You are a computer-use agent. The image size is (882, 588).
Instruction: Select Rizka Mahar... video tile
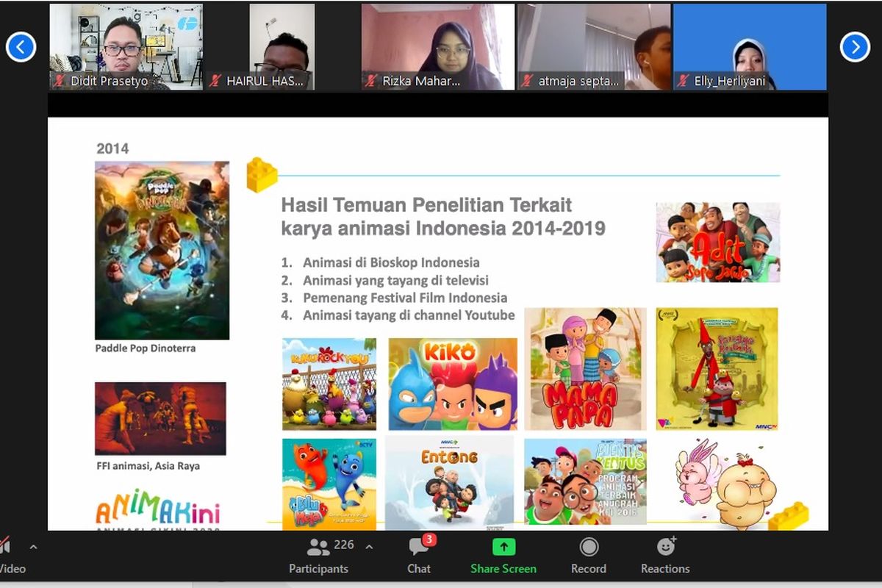coord(438,47)
